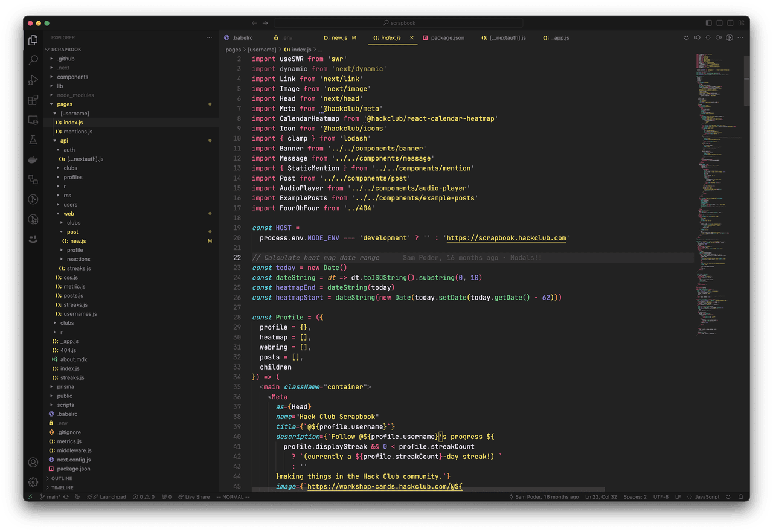773x532 pixels.
Task: Click the Manage gear icon
Action: (33, 482)
